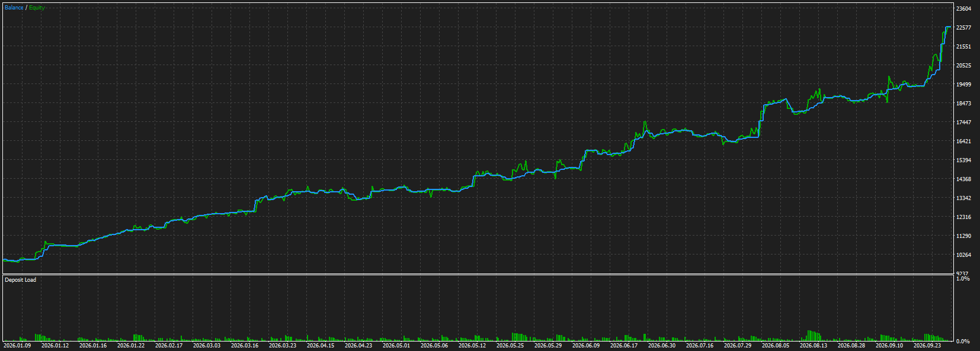Pick the 19499 axis value

click(964, 85)
